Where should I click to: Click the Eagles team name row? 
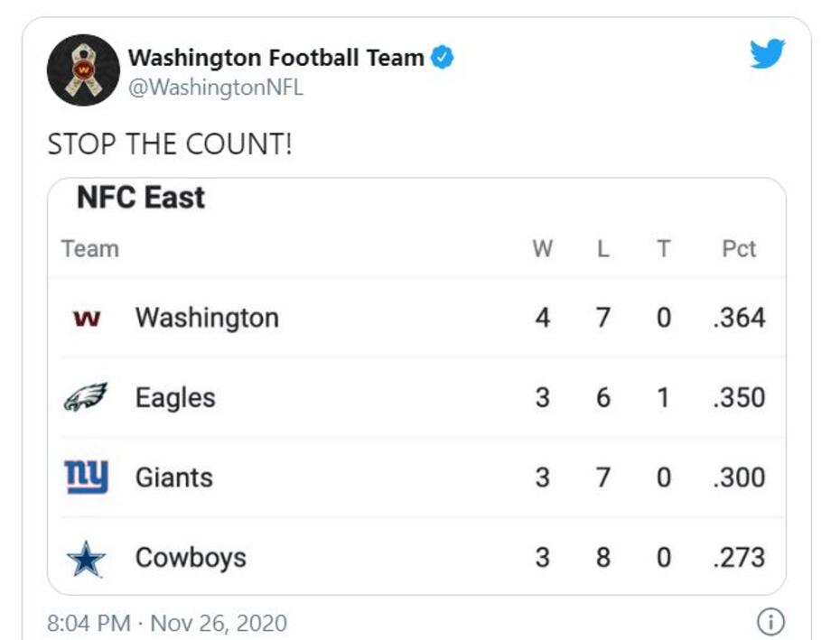coord(175,398)
